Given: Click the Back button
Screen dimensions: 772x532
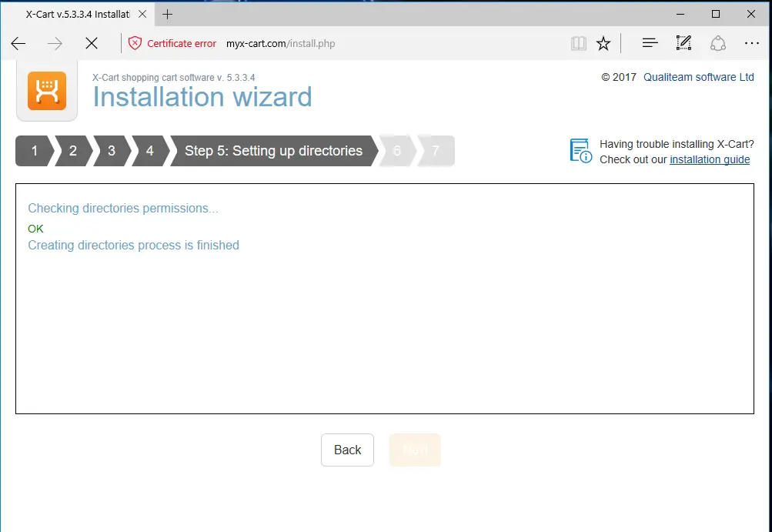Looking at the screenshot, I should [348, 450].
